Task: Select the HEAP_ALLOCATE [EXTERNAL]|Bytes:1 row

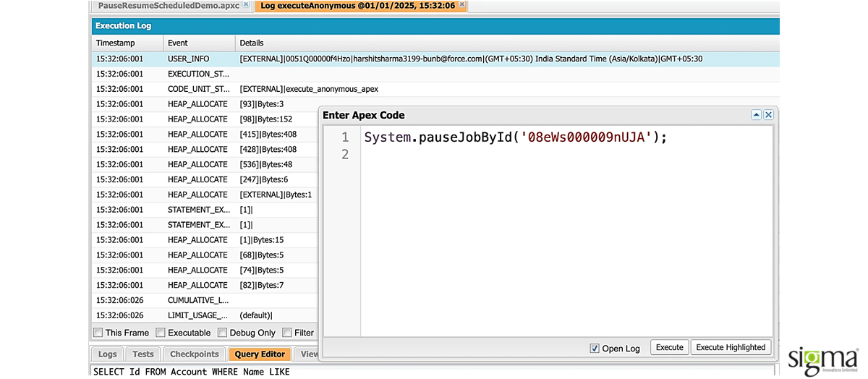Action: (x=205, y=195)
